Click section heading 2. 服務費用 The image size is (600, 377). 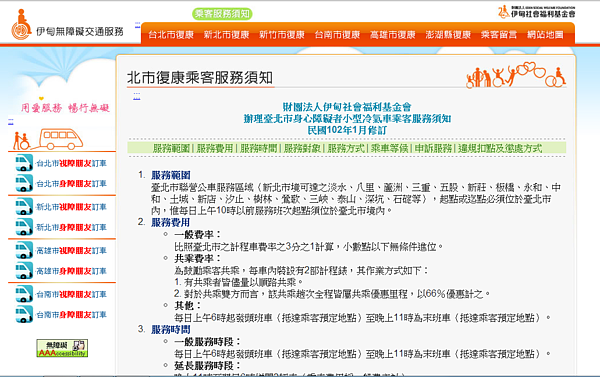[x=171, y=222]
